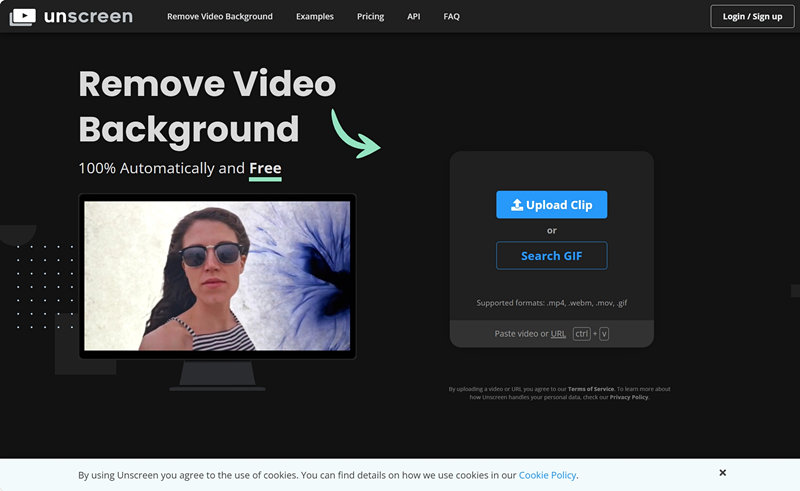800x491 pixels.
Task: Click the '100% Automatically and Free' subtitle
Action: click(x=180, y=168)
